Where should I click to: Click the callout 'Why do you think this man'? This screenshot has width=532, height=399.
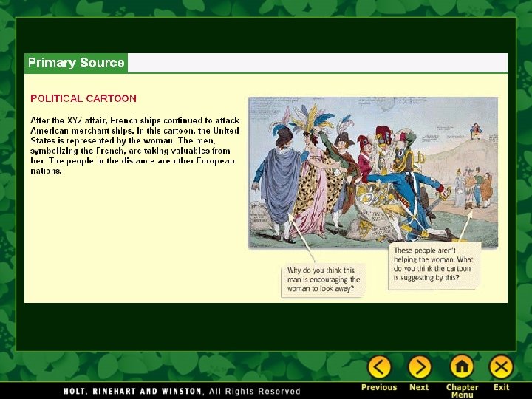coord(324,279)
